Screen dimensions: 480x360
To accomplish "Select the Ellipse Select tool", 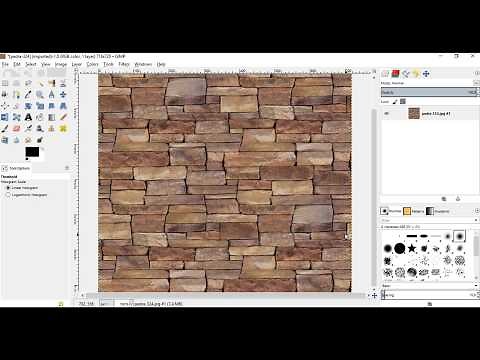I will pos(16,83).
